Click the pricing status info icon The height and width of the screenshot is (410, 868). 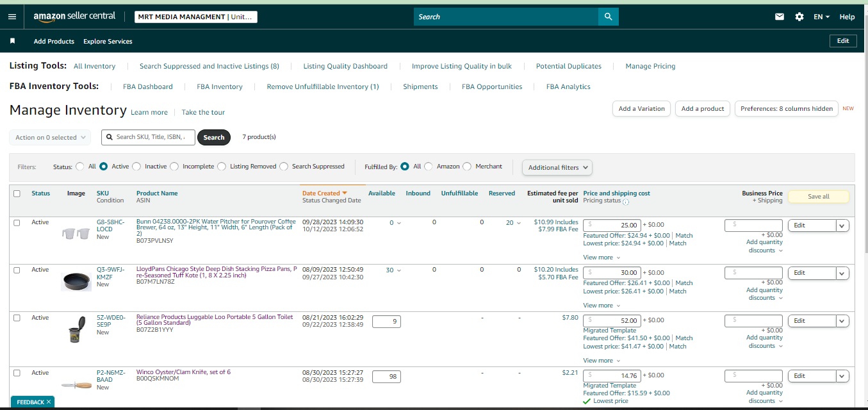[x=626, y=201]
